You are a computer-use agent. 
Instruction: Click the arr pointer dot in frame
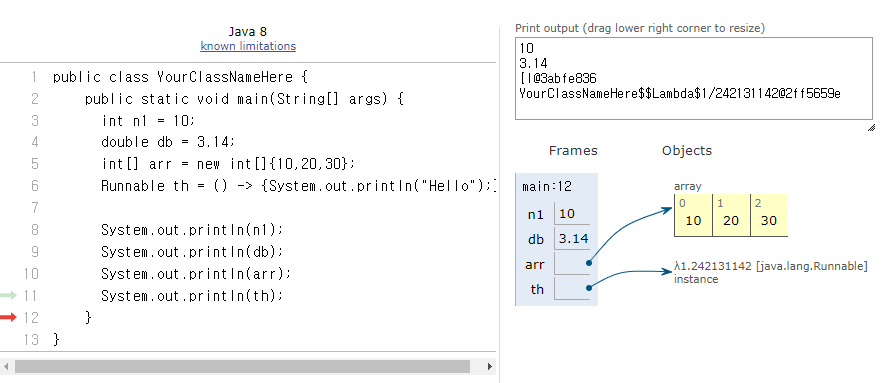click(588, 263)
